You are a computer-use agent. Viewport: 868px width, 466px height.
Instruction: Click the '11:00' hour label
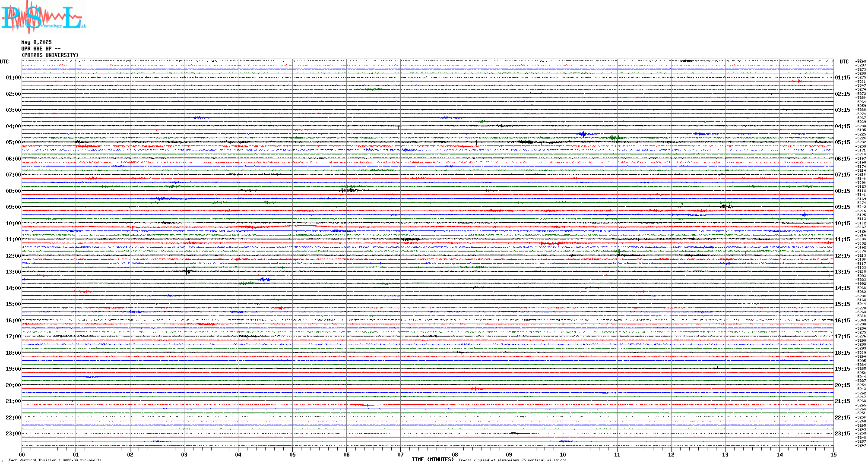click(x=13, y=239)
